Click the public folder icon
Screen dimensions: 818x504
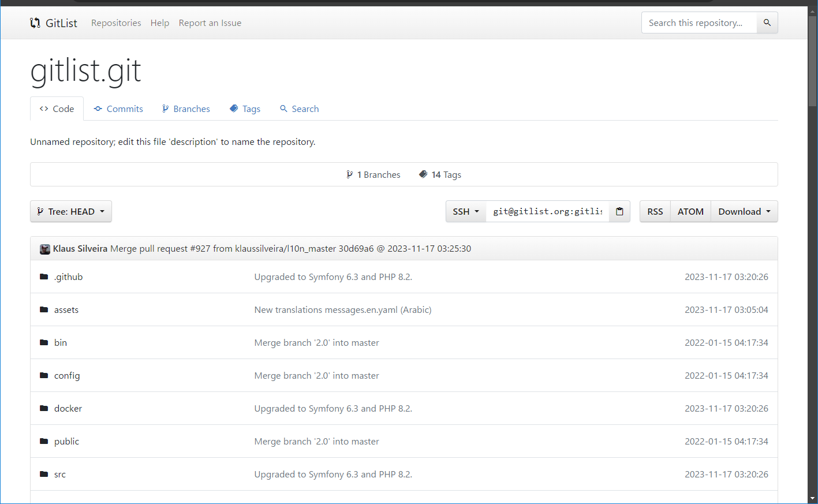[44, 441]
